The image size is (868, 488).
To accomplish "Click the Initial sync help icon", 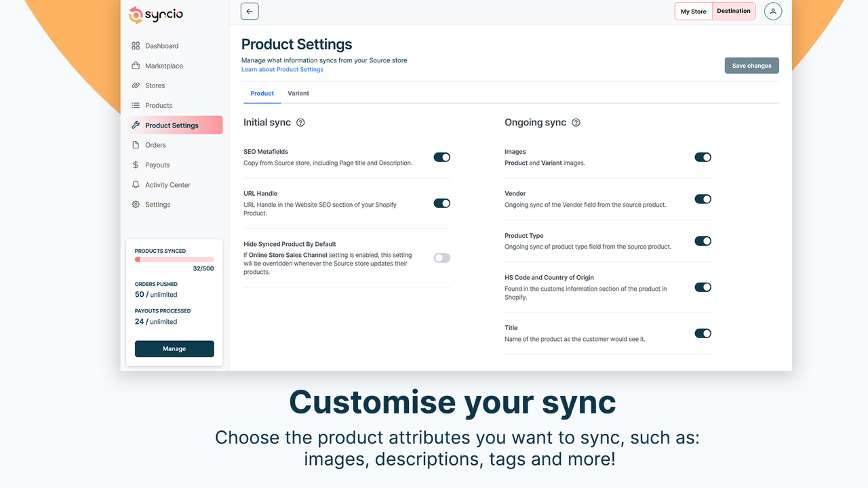I will point(301,123).
